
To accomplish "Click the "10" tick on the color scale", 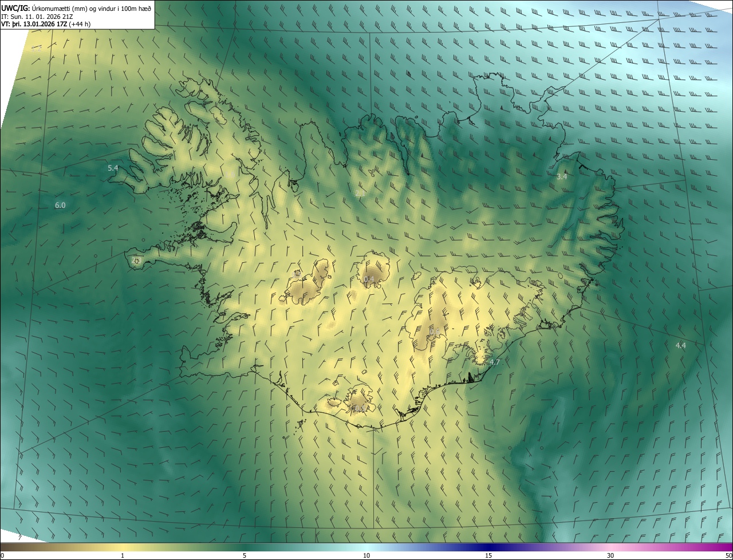I will pos(366,555).
